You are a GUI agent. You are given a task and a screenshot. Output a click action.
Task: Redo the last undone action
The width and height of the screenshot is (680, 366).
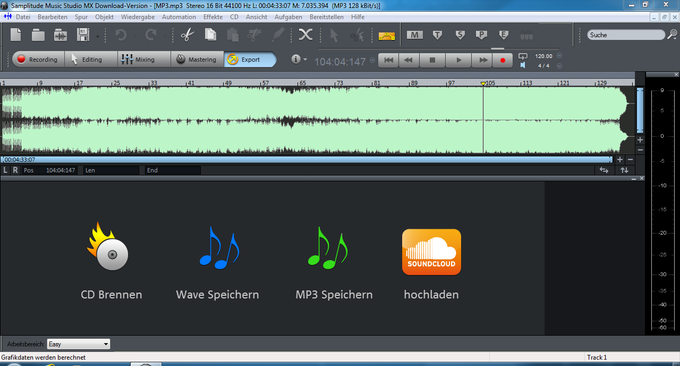pyautogui.click(x=150, y=35)
